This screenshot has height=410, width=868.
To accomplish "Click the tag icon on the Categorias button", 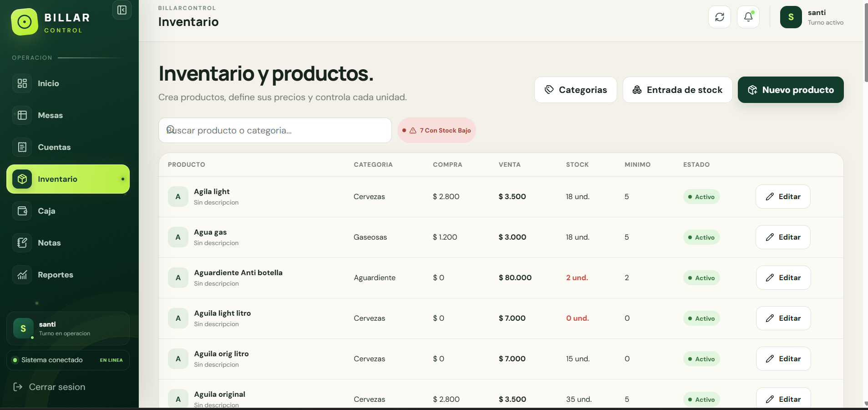I will click(x=549, y=90).
